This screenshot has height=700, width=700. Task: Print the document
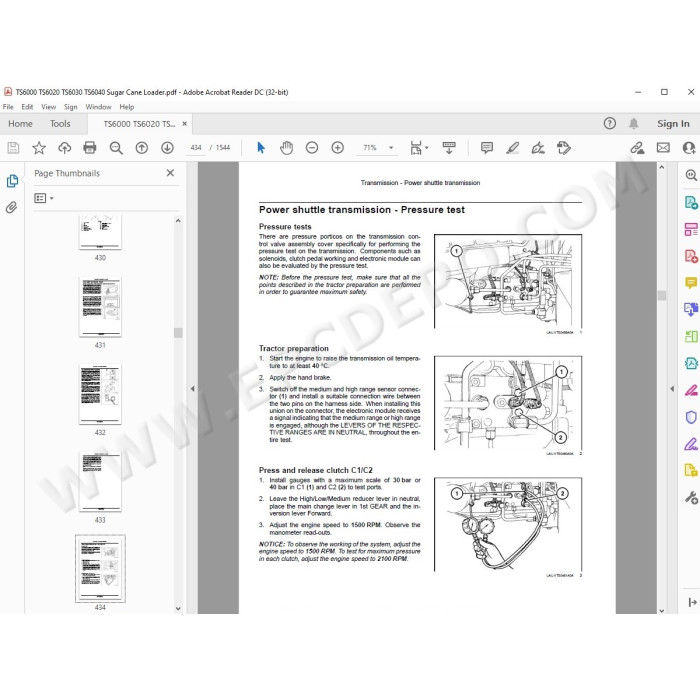[x=90, y=147]
